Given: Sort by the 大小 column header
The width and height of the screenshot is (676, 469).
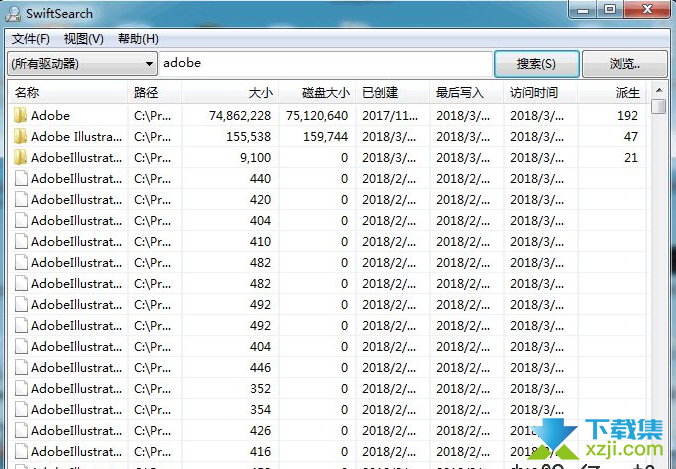Looking at the screenshot, I should click(230, 92).
